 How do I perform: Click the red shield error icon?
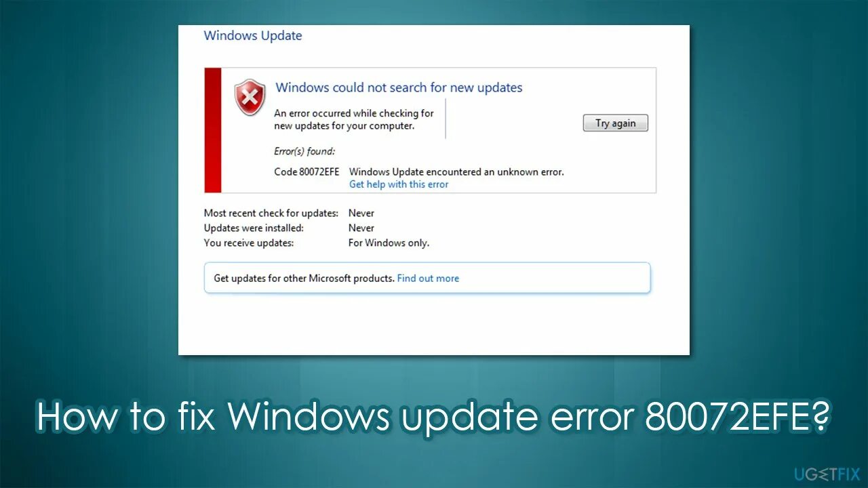click(250, 97)
